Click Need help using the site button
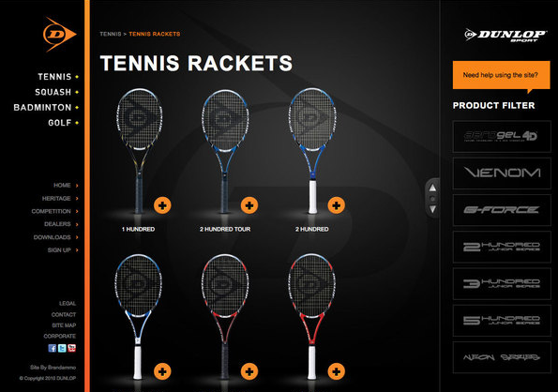558x392 pixels. [x=501, y=75]
